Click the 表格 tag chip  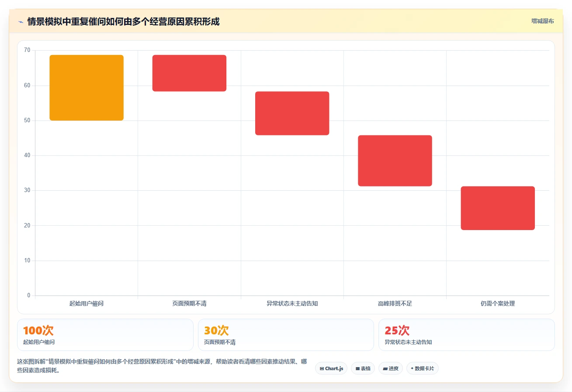click(x=363, y=368)
